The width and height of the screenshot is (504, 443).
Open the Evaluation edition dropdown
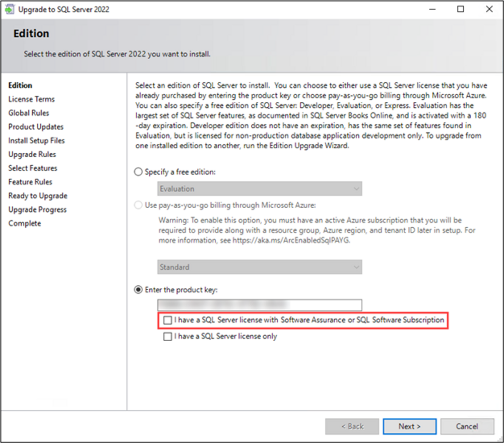[259, 189]
